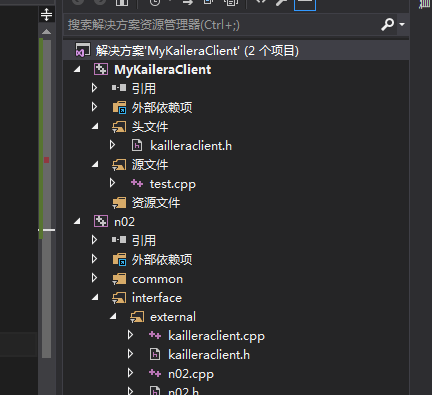Click header file icon of kailleraclient.h in 头文件

(137, 146)
